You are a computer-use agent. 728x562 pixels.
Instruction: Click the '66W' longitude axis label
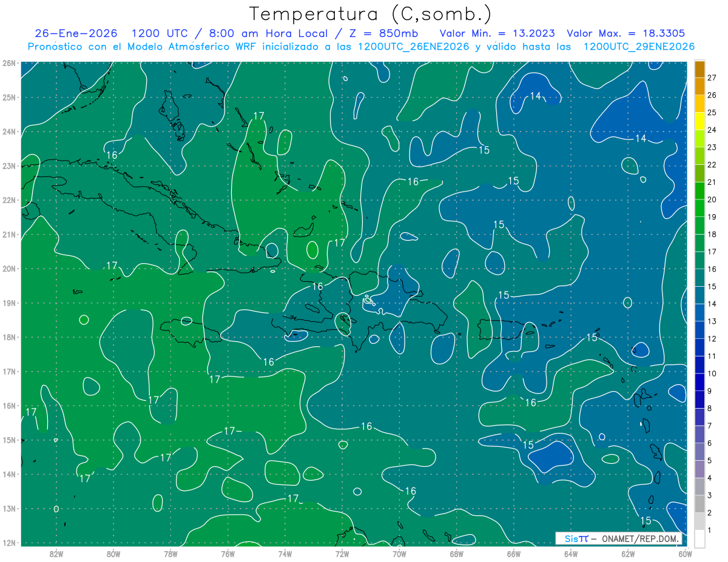(513, 553)
